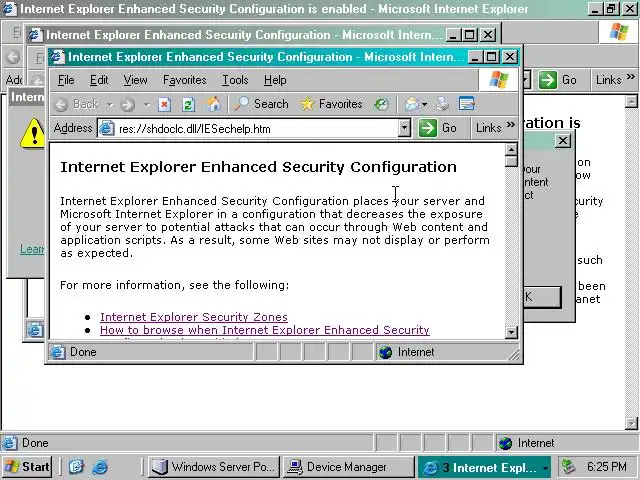Open the View menu
Image resolution: width=640 pixels, height=480 pixels.
136,80
